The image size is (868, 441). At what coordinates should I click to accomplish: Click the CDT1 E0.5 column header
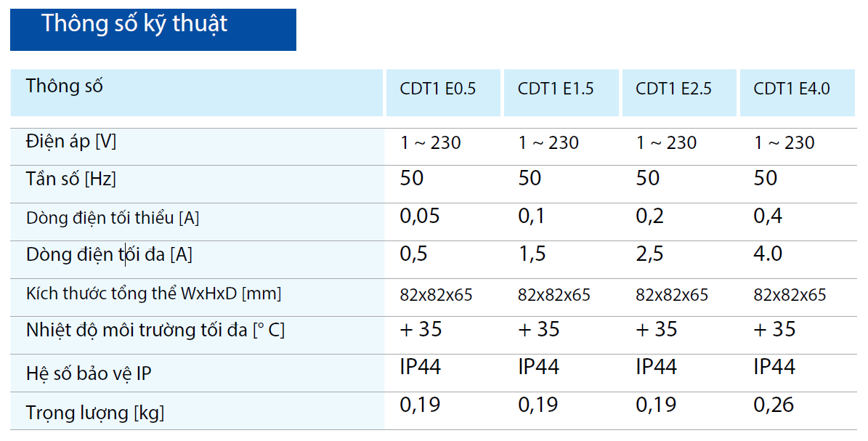[x=438, y=89]
